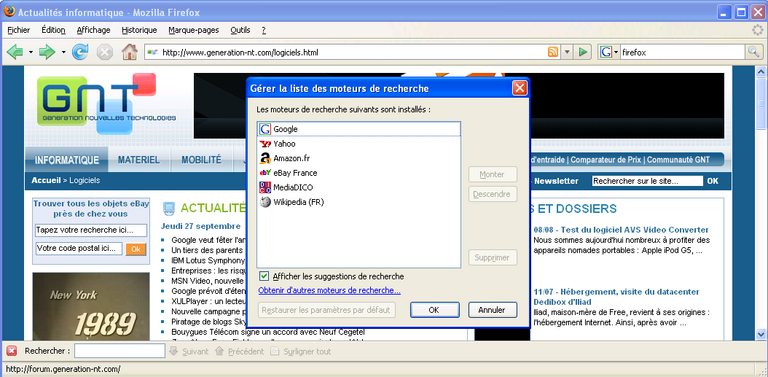Open the Communauté GNT link
Viewport: 768px width, 377px height.
coord(678,160)
